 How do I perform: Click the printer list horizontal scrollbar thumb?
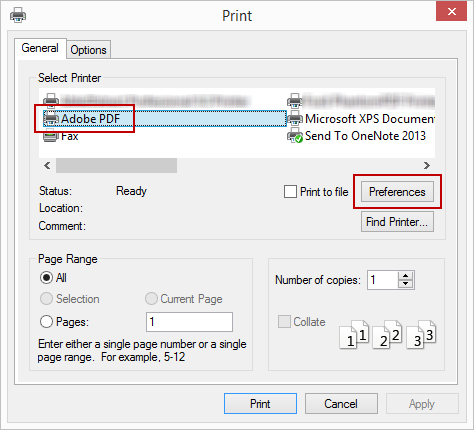coord(116,165)
